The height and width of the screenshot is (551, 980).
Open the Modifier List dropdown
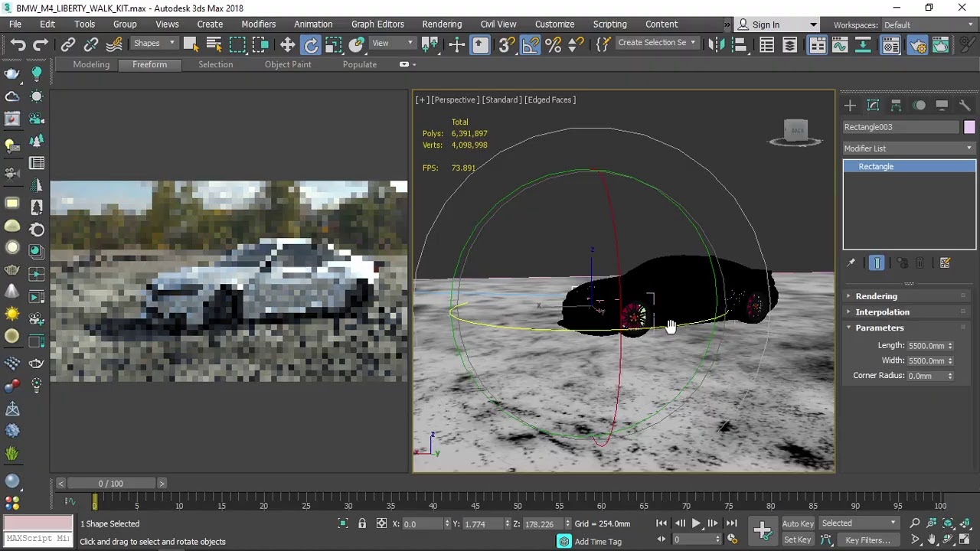tap(909, 148)
